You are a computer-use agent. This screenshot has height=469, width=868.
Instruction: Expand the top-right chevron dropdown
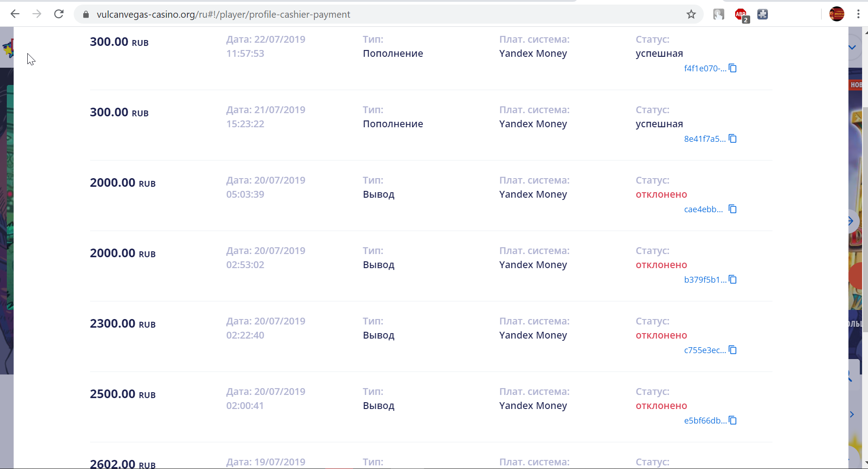pos(852,47)
